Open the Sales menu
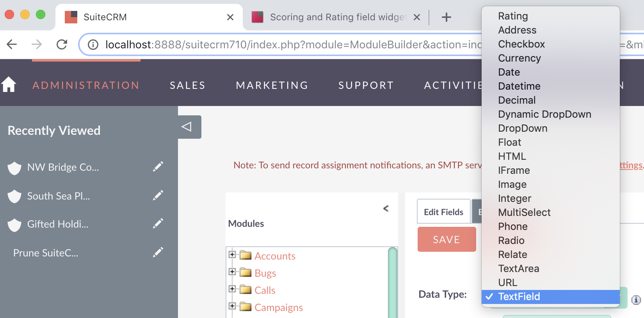 click(188, 85)
